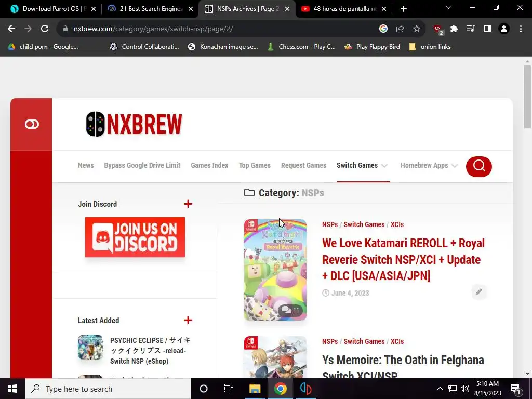Open the uBlock Origin extension icon
The height and width of the screenshot is (399, 532).
[x=438, y=30]
